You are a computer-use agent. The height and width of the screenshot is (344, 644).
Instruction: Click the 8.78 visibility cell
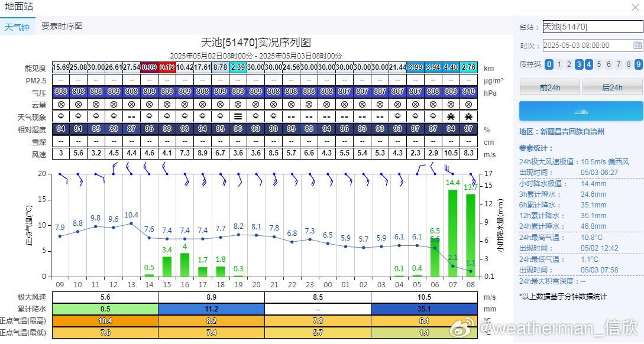(220, 67)
